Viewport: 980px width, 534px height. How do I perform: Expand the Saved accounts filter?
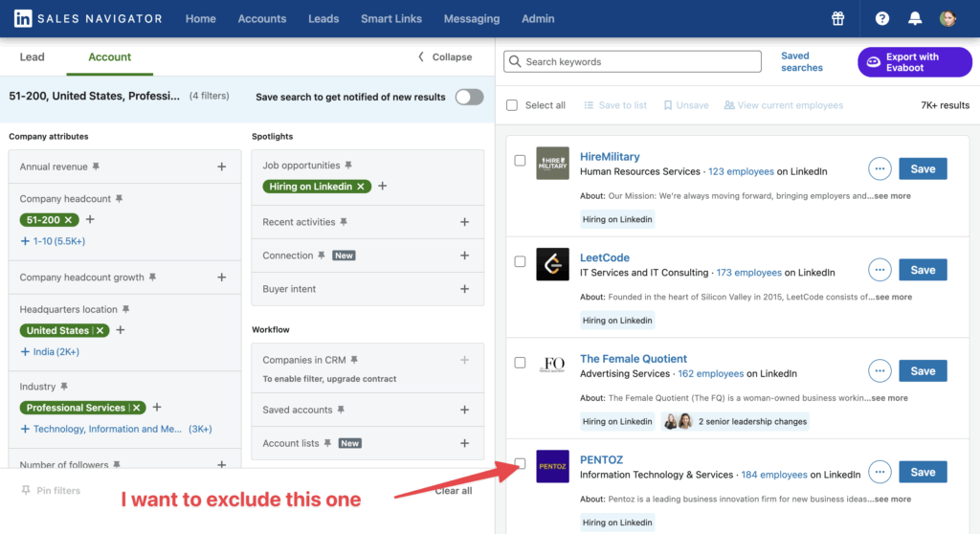[x=464, y=410]
